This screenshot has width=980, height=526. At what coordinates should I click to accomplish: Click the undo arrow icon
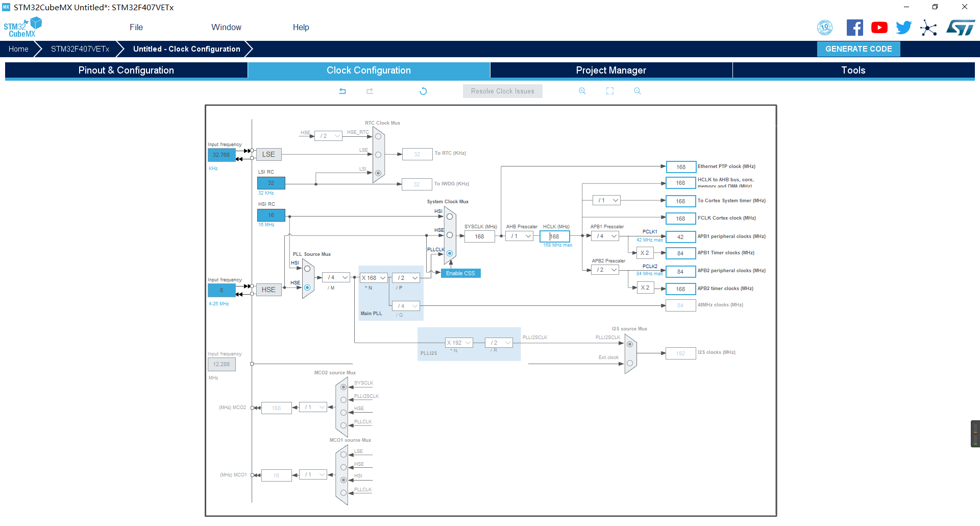(x=342, y=91)
